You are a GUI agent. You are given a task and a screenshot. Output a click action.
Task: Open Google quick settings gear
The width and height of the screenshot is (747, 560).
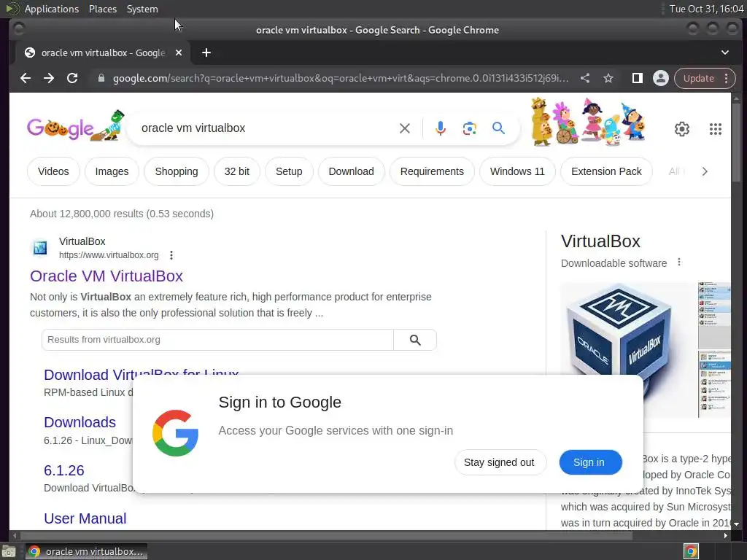682,129
